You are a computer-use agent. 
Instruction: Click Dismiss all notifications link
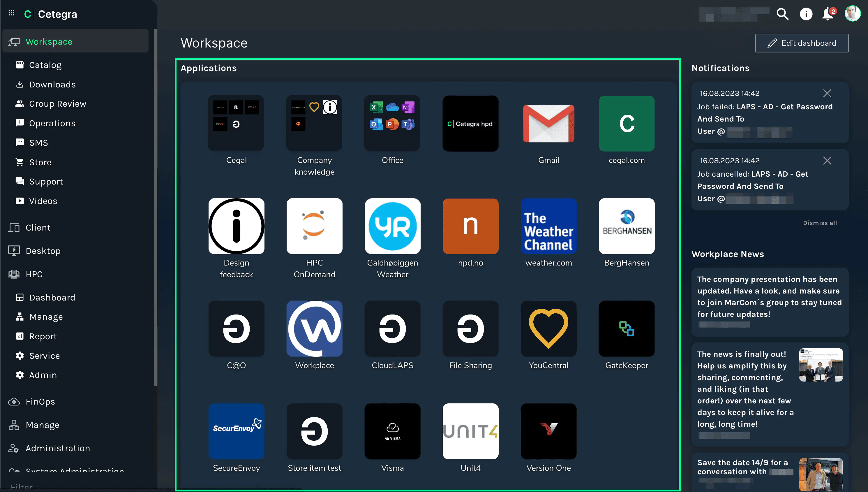pos(819,223)
